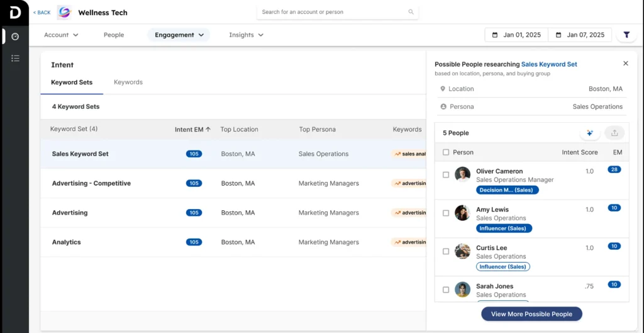The height and width of the screenshot is (333, 644).
Task: Check the box next to Oliver Cameron
Action: (x=446, y=175)
